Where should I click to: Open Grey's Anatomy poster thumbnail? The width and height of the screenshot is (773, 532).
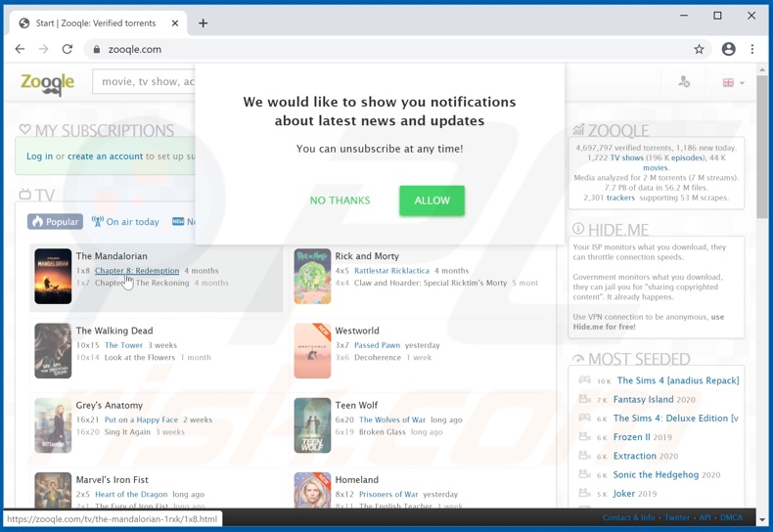53,425
